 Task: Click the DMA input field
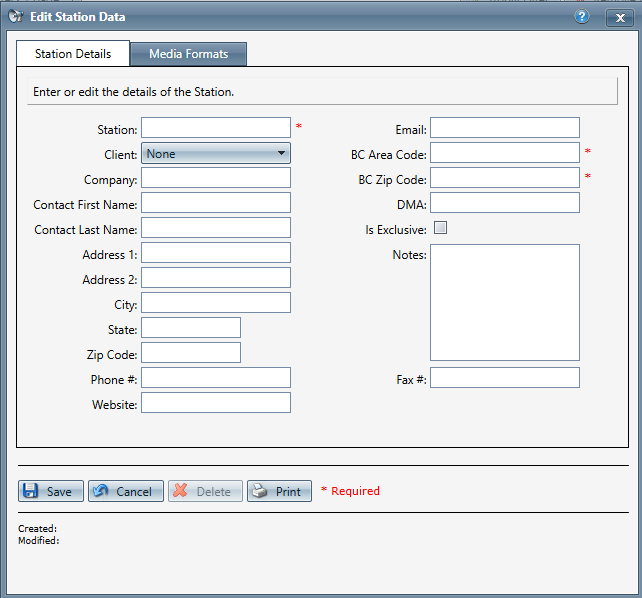point(505,203)
